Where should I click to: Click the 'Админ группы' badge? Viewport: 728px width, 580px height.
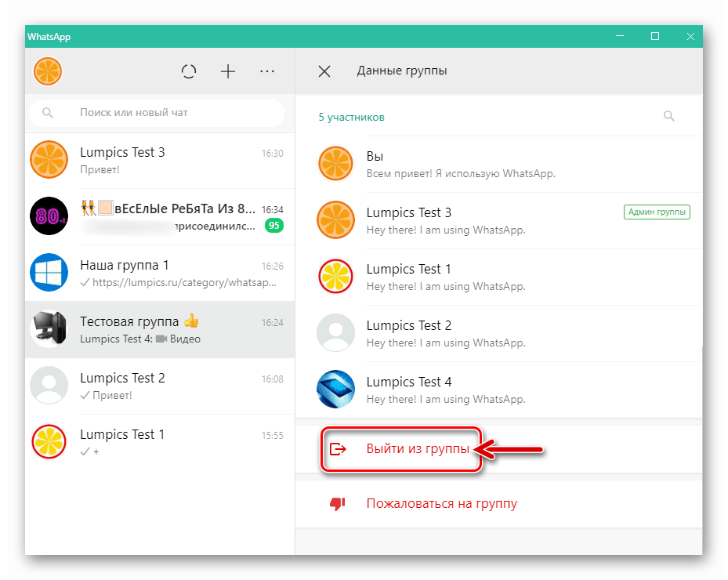point(657,212)
